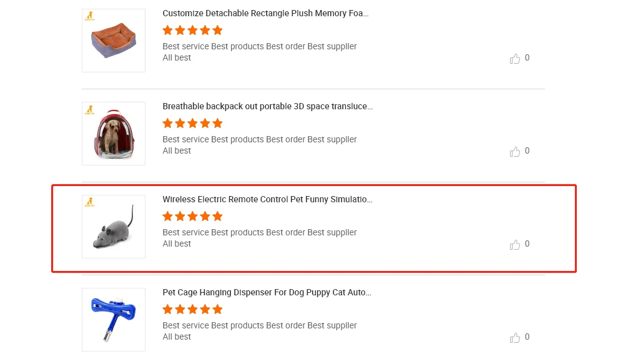This screenshot has height=364, width=628.
Task: Like the plush memory foam bed review
Action: [515, 59]
